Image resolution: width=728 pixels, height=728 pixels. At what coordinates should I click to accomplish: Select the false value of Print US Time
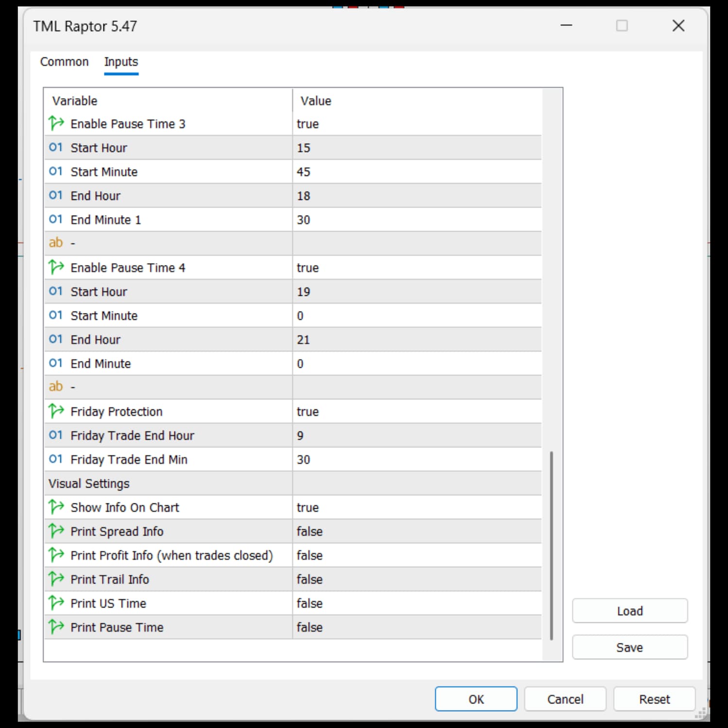coord(310,603)
